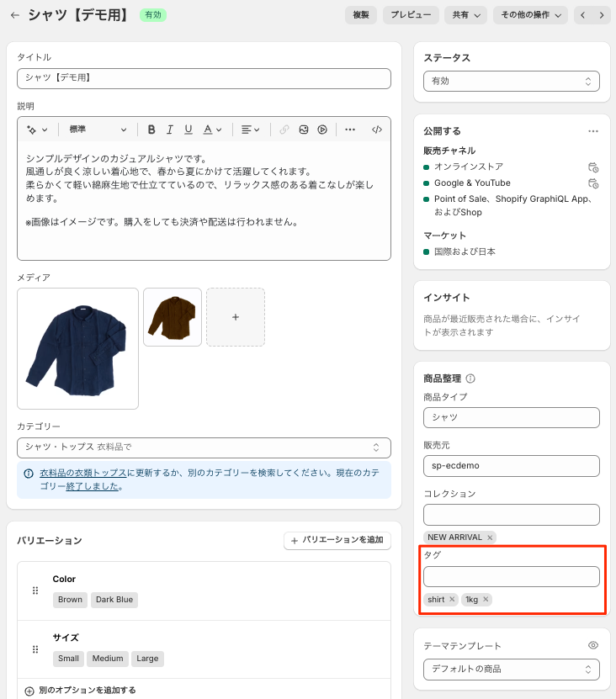Screen dimensions: 616x699
Task: Apply italic formatting in description
Action: pyautogui.click(x=170, y=130)
